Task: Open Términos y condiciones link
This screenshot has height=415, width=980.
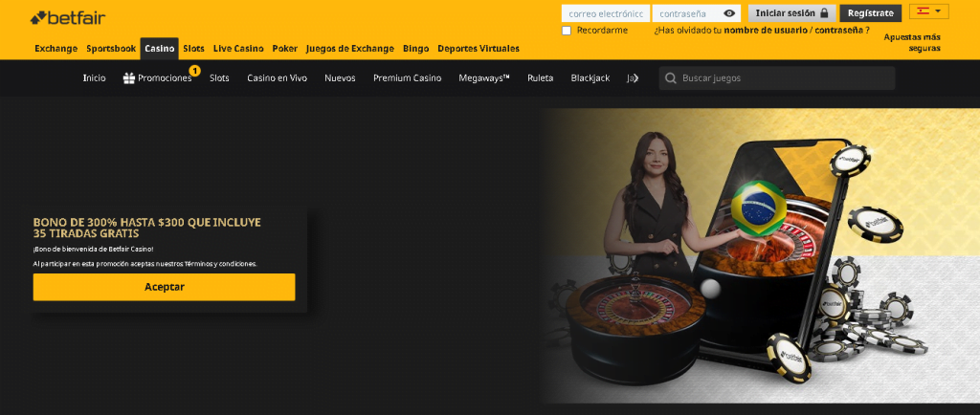Action: 220,264
